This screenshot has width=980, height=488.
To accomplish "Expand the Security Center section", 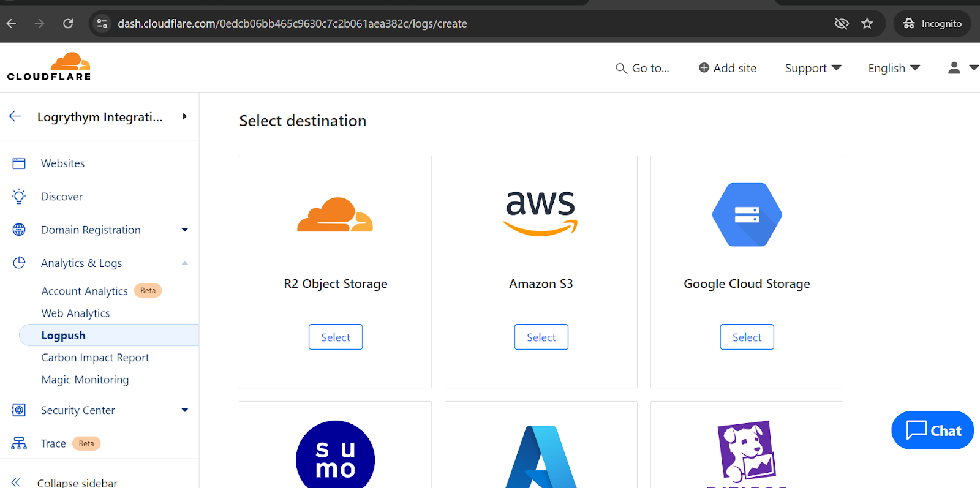I will coord(184,410).
